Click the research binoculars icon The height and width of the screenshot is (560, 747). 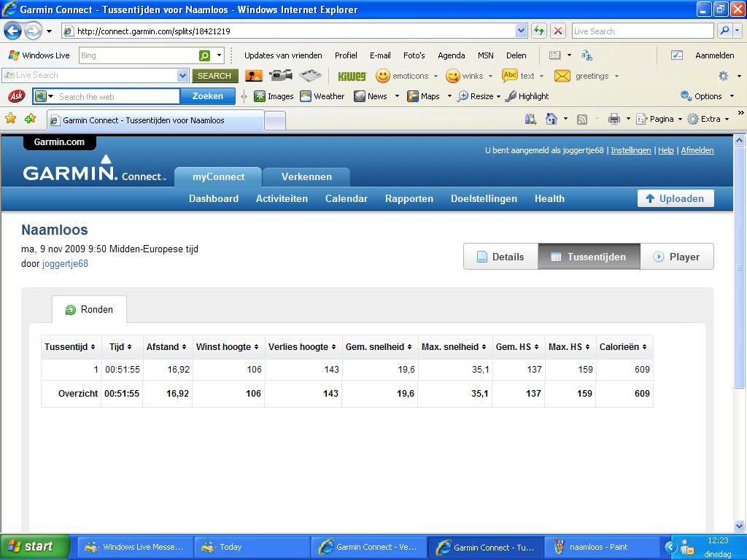pyautogui.click(x=530, y=119)
